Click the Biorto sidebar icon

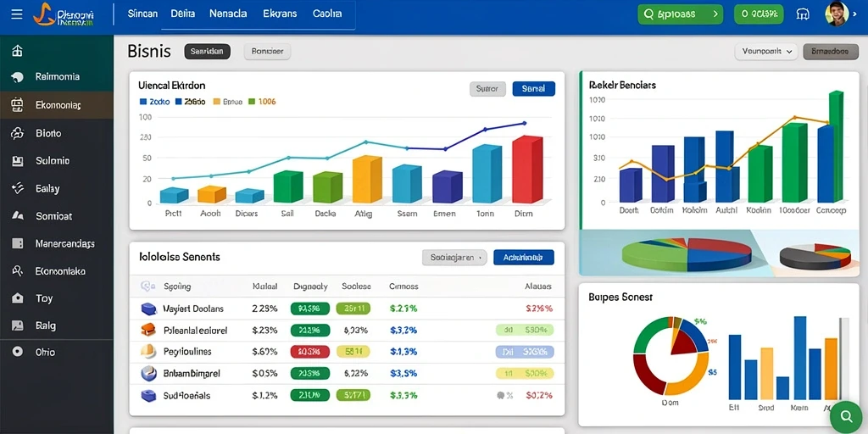pyautogui.click(x=18, y=133)
